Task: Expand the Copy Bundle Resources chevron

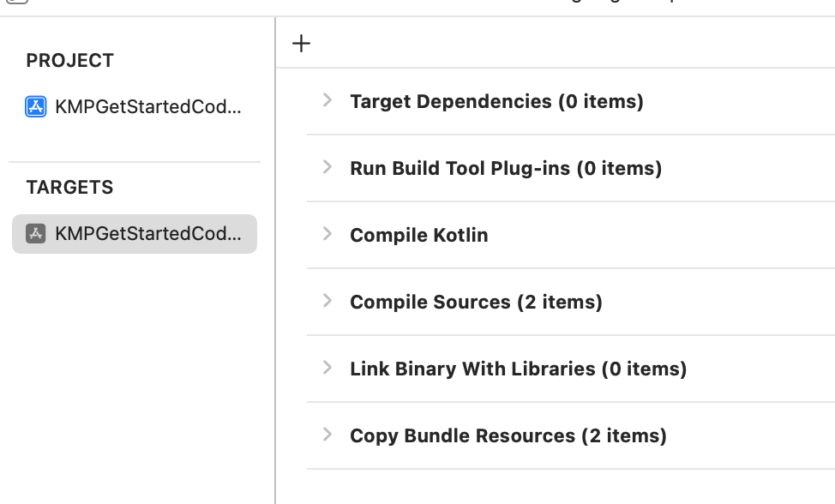Action: pyautogui.click(x=327, y=435)
